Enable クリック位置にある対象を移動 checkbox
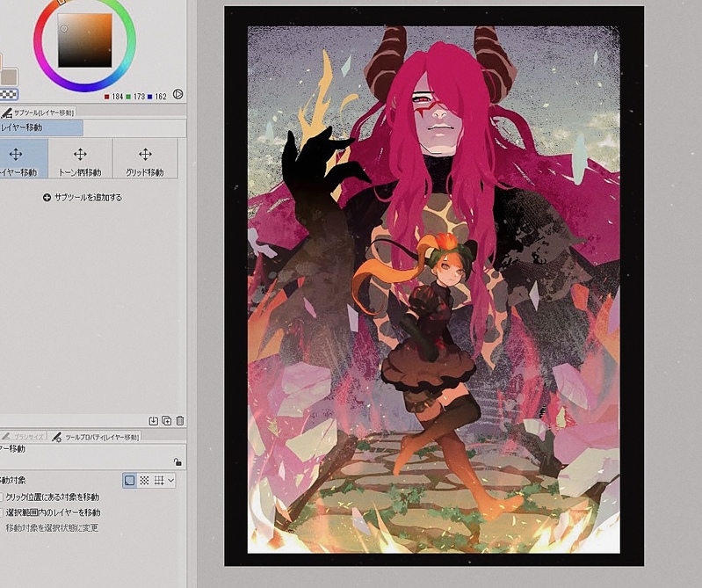Screen dimensions: 702x588 pyautogui.click(x=2, y=497)
